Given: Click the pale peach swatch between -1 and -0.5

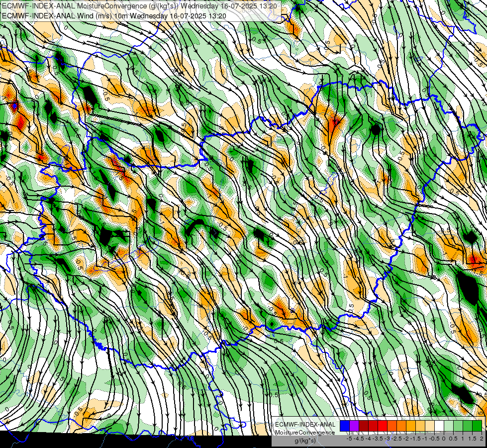Looking at the screenshot, I should pos(430,426).
